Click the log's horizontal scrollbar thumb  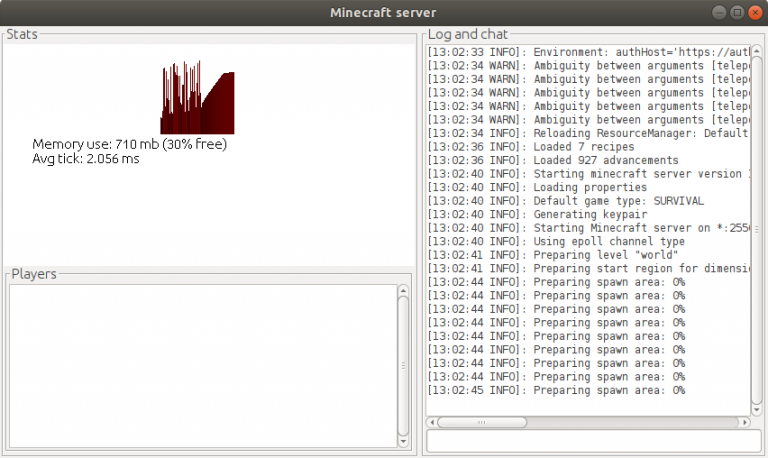point(480,422)
